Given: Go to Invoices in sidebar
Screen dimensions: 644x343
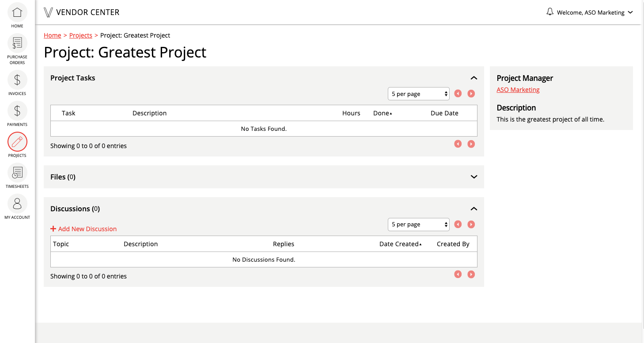Looking at the screenshot, I should point(17,80).
